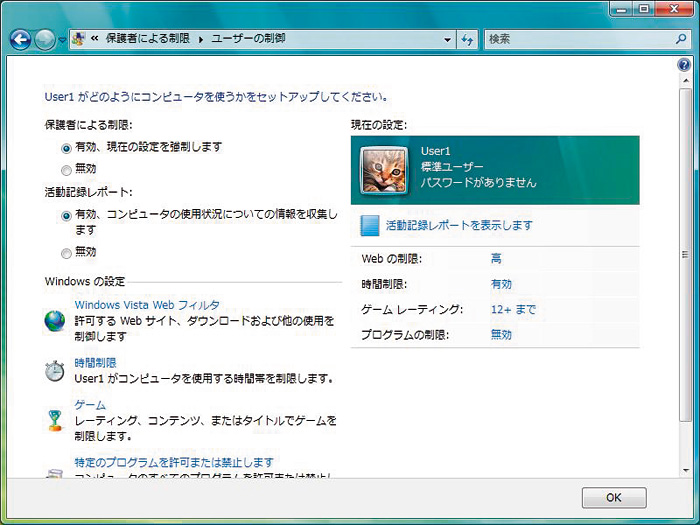This screenshot has height=525, width=700.
Task: Click the Games trophy icon
Action: click(x=54, y=420)
